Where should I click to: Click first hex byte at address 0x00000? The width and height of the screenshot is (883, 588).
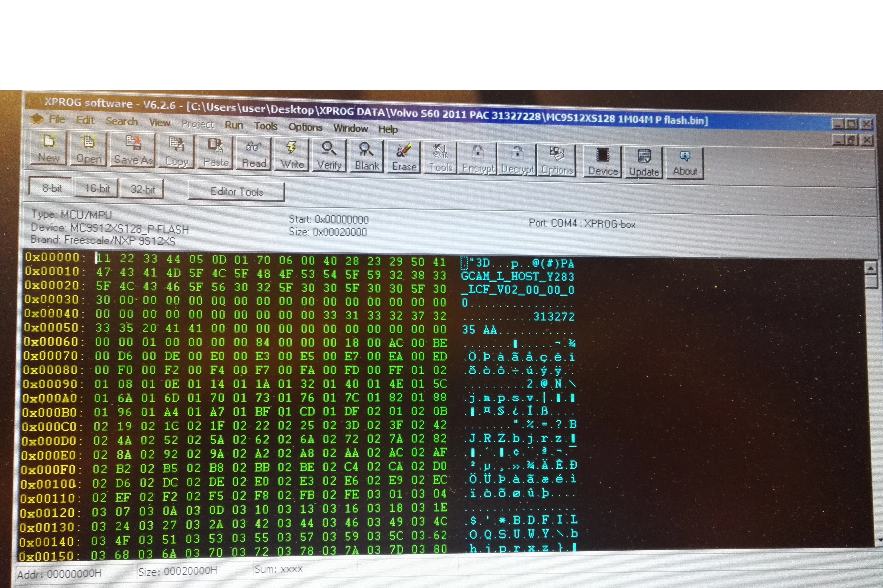pyautogui.click(x=103, y=258)
